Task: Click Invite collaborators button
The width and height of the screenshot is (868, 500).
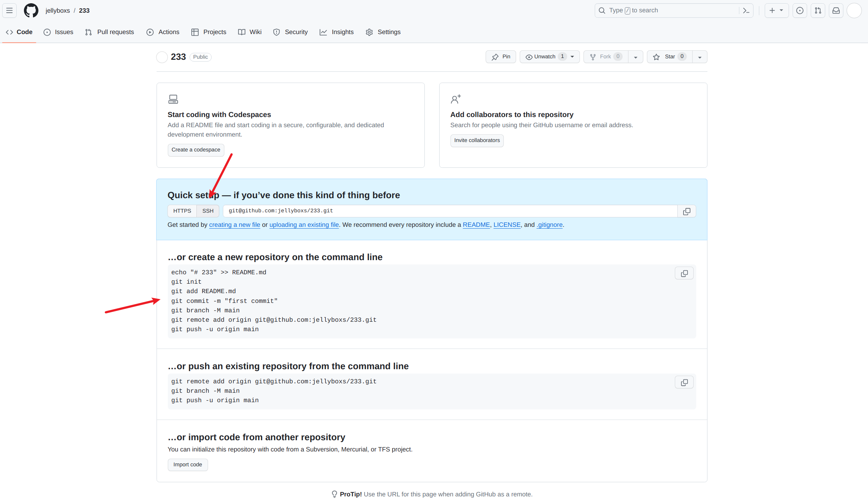Action: coord(477,141)
